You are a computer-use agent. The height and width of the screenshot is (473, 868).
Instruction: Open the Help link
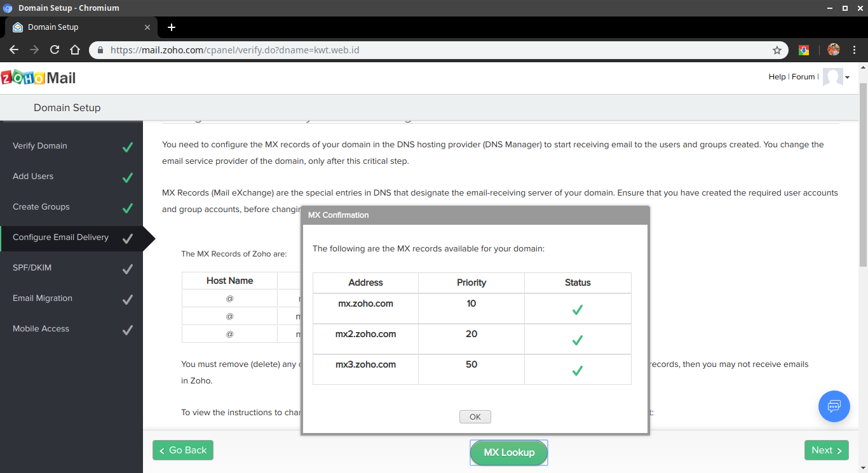(776, 77)
